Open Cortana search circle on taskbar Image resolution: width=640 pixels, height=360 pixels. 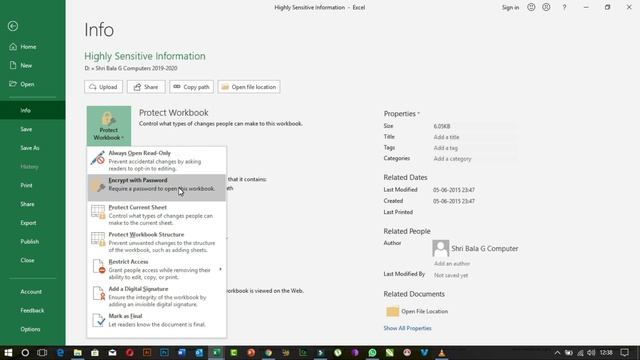pyautogui.click(x=25, y=353)
